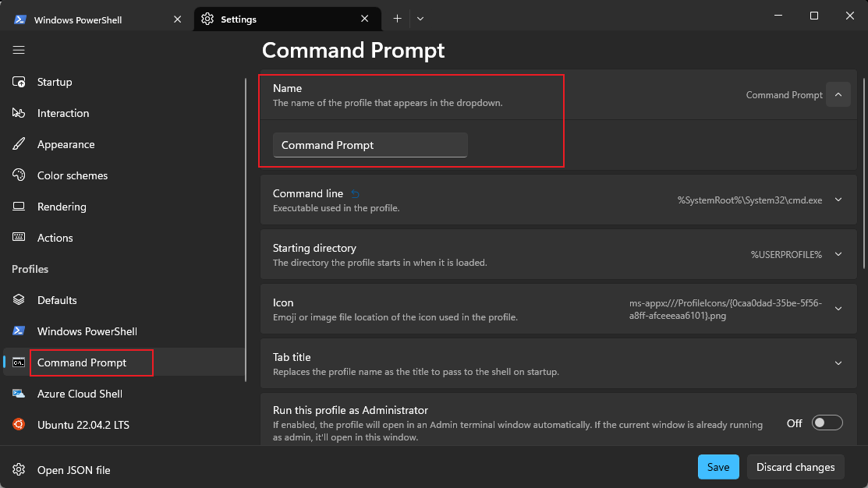Click the Startup icon in sidebar
This screenshot has height=488, width=868.
pyautogui.click(x=19, y=82)
